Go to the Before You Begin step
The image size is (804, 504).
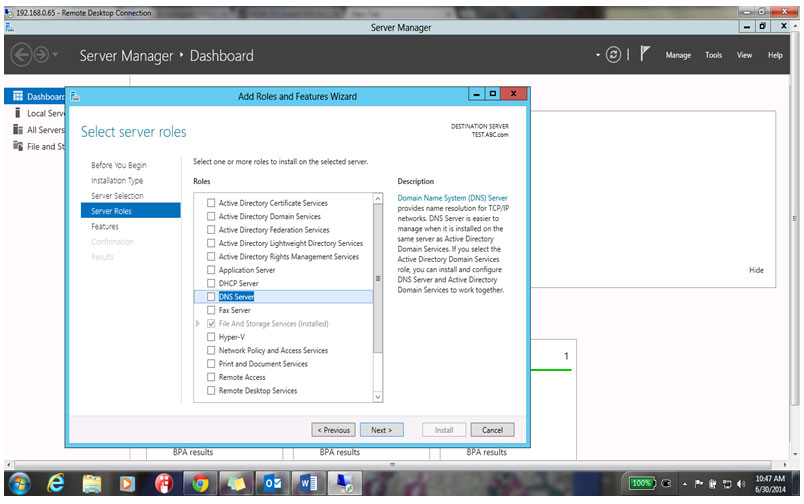(x=118, y=165)
